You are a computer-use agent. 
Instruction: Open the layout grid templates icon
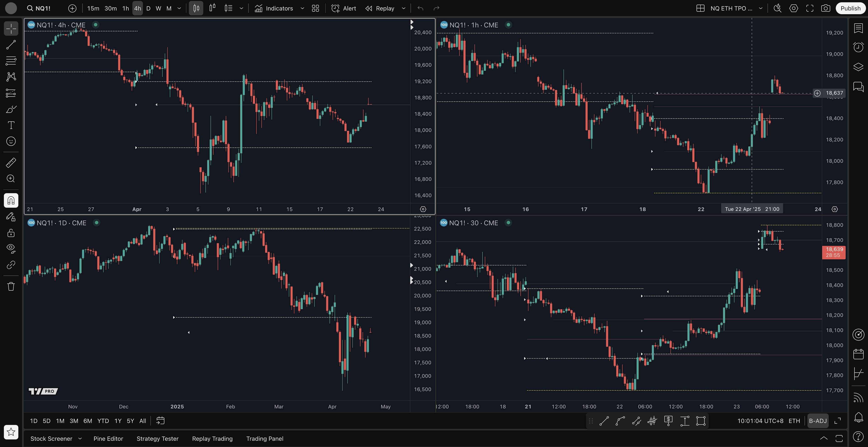tap(315, 8)
